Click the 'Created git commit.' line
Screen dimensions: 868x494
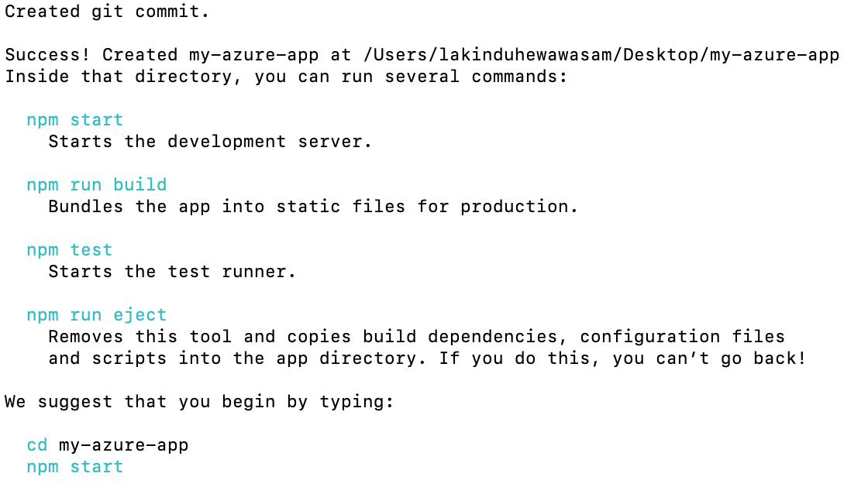coord(107,12)
